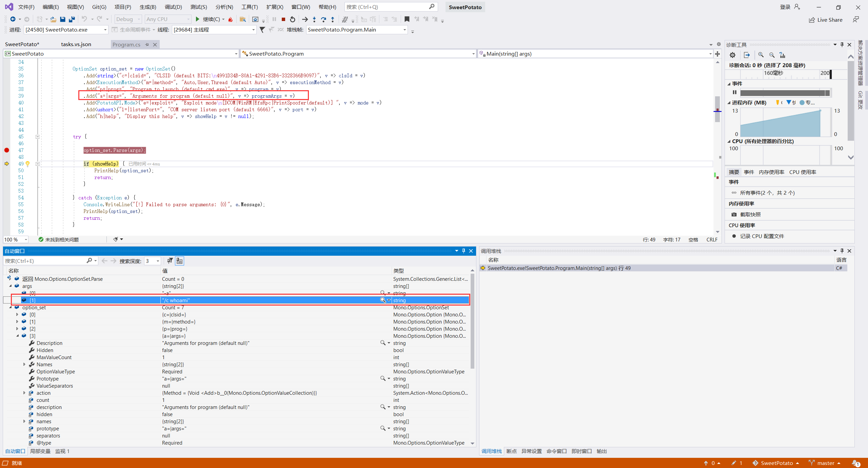Click the Autos search box
Viewport: 868px width, 468px height.
45,261
